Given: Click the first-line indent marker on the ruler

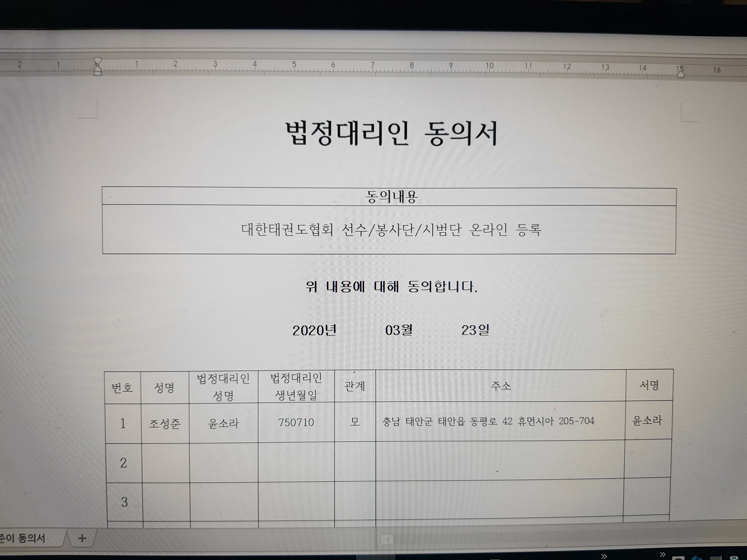Looking at the screenshot, I should [98, 61].
